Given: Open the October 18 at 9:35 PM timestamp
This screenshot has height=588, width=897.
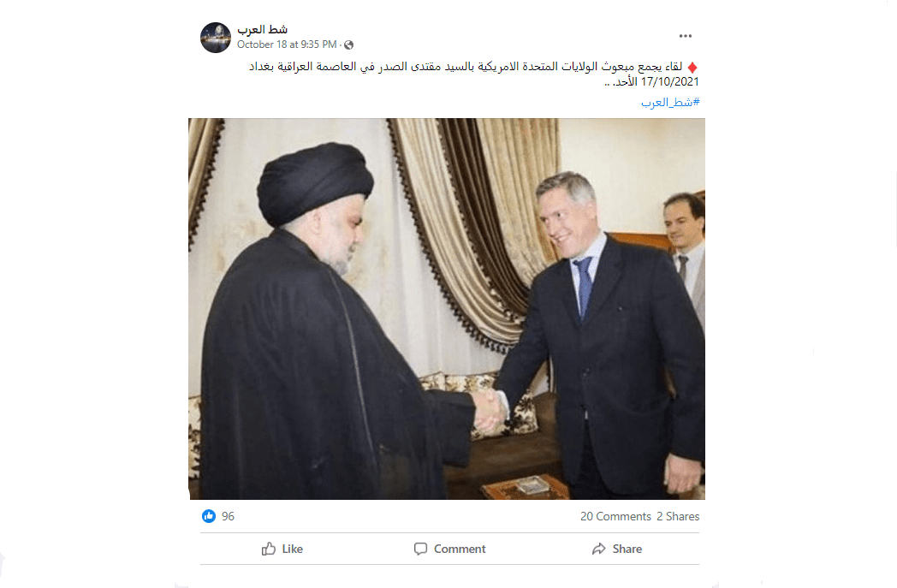Looking at the screenshot, I should [x=288, y=45].
